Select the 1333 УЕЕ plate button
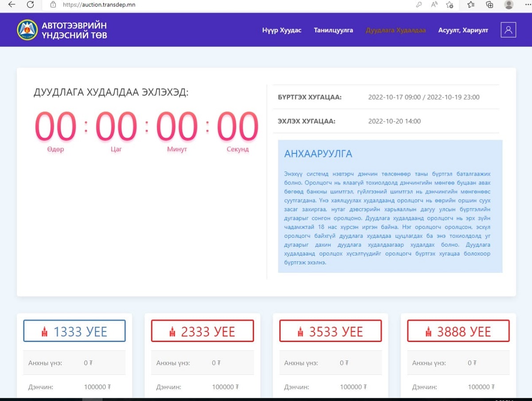This screenshot has height=401, width=532. [74, 331]
